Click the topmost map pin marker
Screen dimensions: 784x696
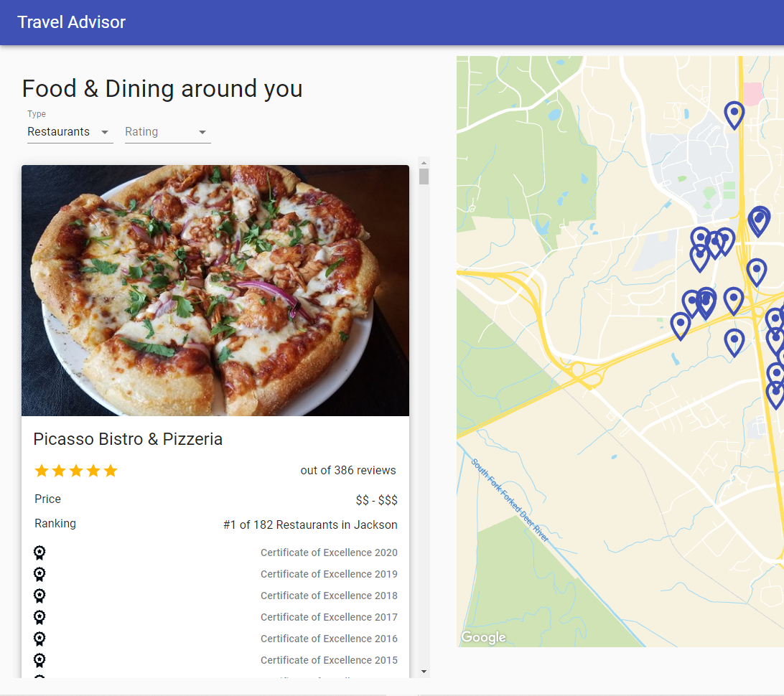734,114
